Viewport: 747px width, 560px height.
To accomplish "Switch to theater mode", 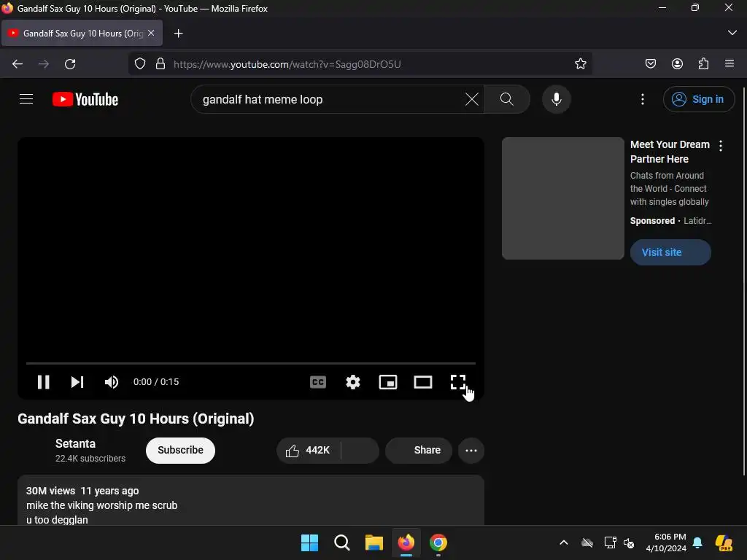I will [x=423, y=382].
